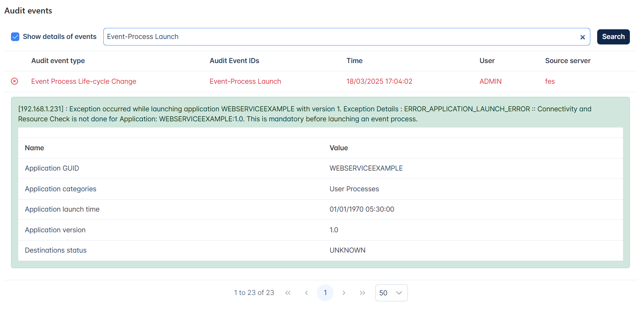Click the Application GUID row name
The width and height of the screenshot is (644, 315).
point(52,168)
